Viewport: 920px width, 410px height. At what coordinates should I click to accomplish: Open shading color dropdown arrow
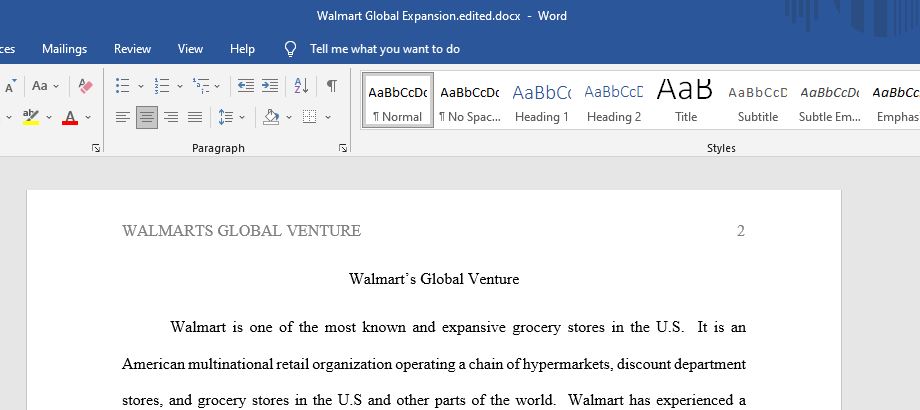coord(289,117)
